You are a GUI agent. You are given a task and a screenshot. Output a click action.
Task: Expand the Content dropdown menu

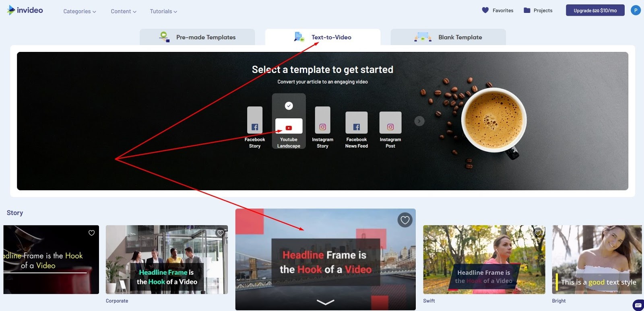point(123,11)
